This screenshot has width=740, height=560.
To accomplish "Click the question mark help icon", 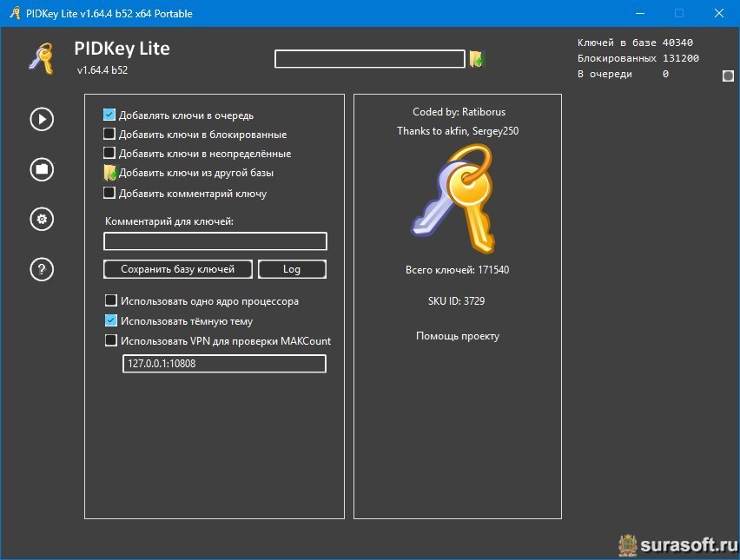I will (42, 269).
